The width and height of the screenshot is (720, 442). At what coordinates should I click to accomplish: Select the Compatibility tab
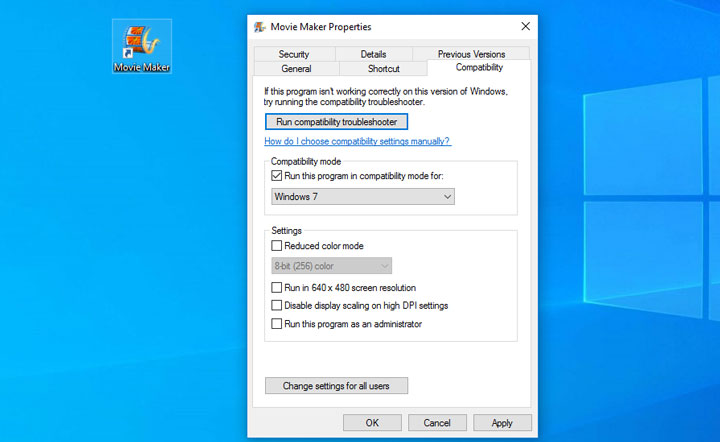(x=479, y=67)
